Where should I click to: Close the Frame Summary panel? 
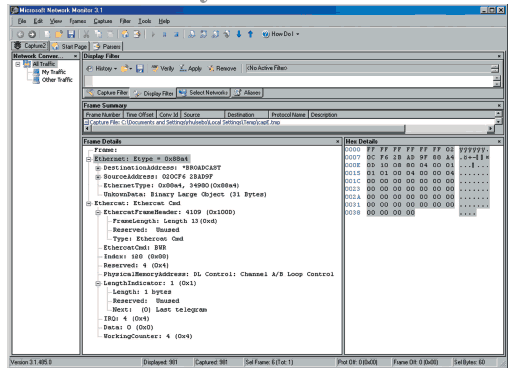[499, 106]
